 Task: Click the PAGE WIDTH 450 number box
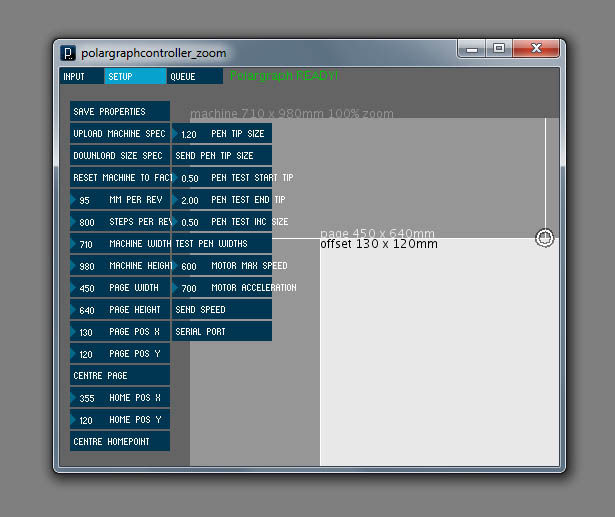120,288
